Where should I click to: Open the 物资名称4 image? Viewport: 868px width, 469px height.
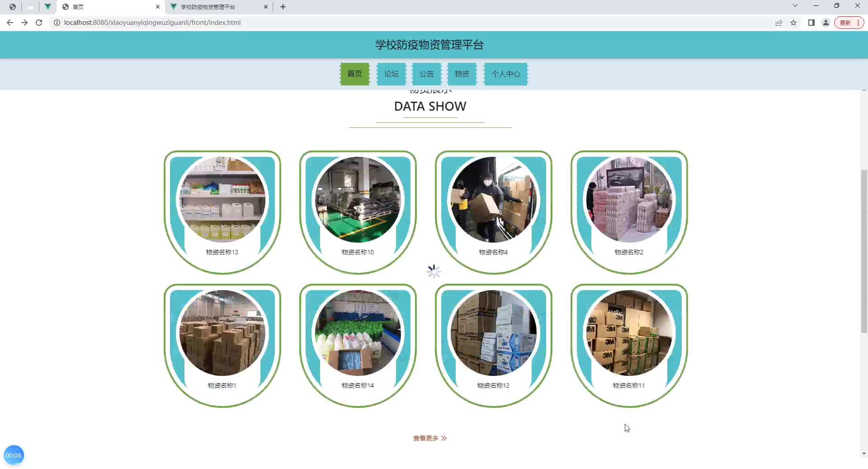494,200
